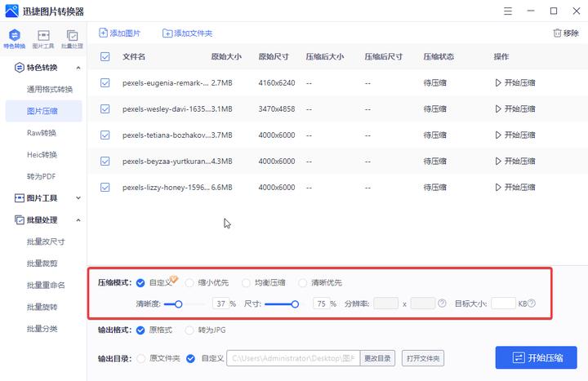Viewport: 588px width, 381px height.
Task: Click the 目标大小 KB input field
Action: (503, 303)
